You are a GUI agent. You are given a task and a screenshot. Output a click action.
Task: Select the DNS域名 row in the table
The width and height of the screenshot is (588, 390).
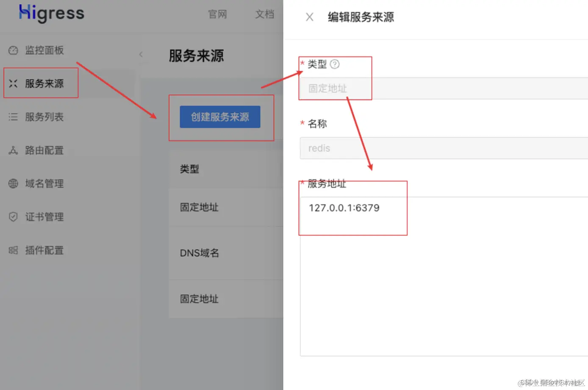point(199,253)
